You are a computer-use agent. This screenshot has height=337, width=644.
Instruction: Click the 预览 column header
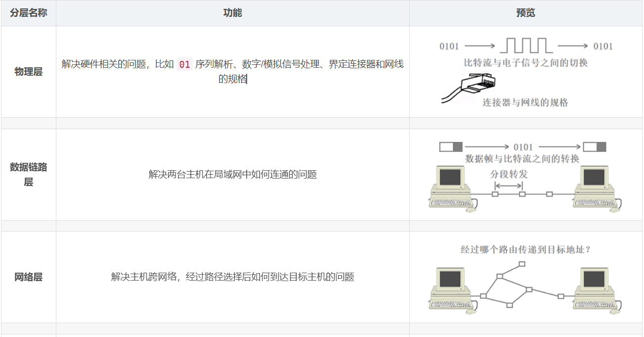click(526, 13)
